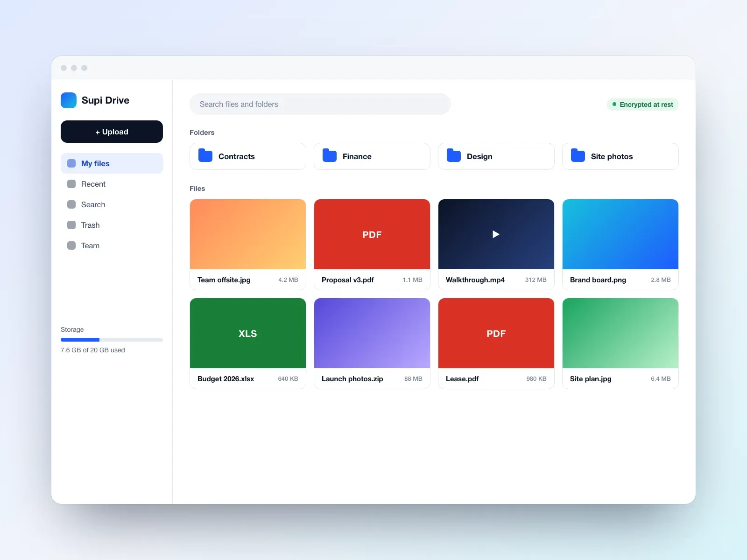Click the 7.6 GB of 20 GB used text

93,350
